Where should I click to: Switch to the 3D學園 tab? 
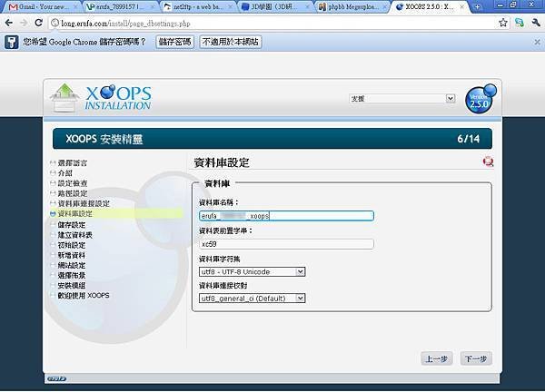276,6
